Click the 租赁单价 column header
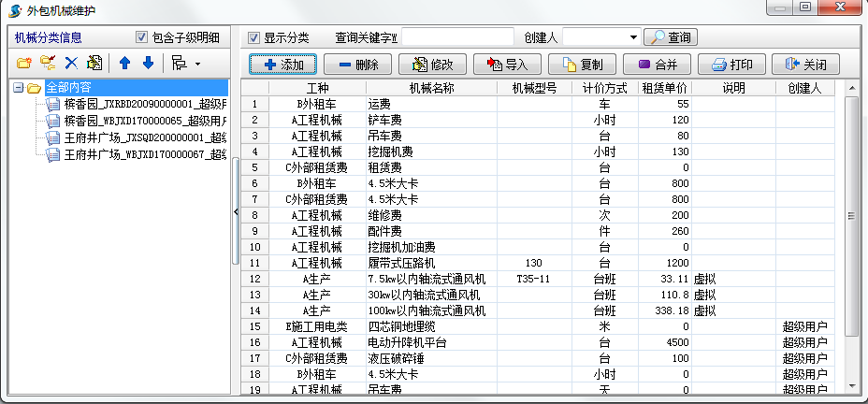This screenshot has width=868, height=404. (665, 89)
